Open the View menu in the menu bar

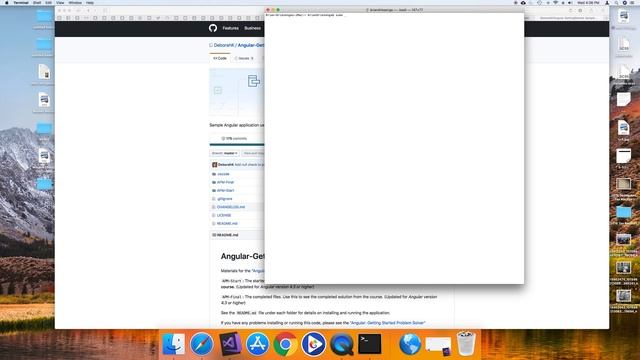point(60,2)
